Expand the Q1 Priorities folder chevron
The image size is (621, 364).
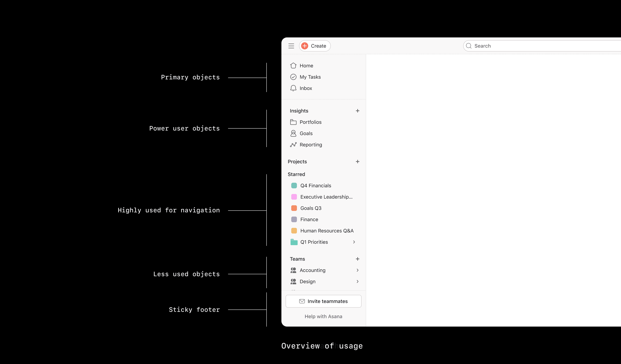(354, 242)
